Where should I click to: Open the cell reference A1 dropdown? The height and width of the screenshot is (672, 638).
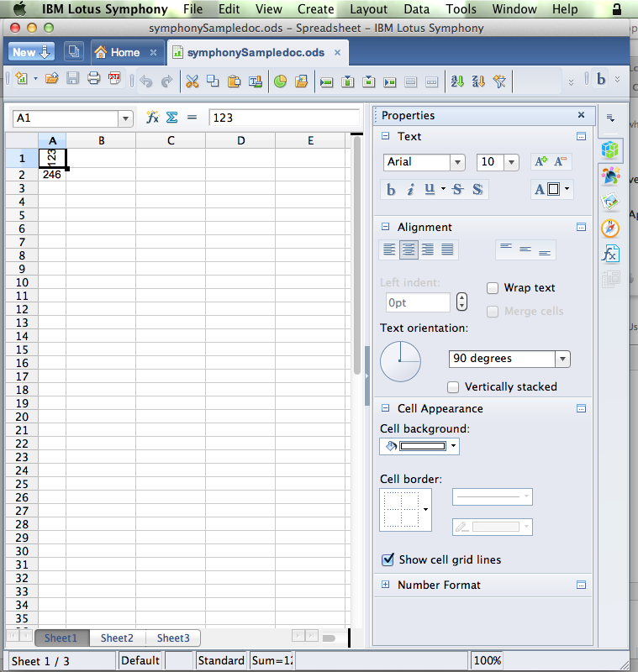(125, 118)
